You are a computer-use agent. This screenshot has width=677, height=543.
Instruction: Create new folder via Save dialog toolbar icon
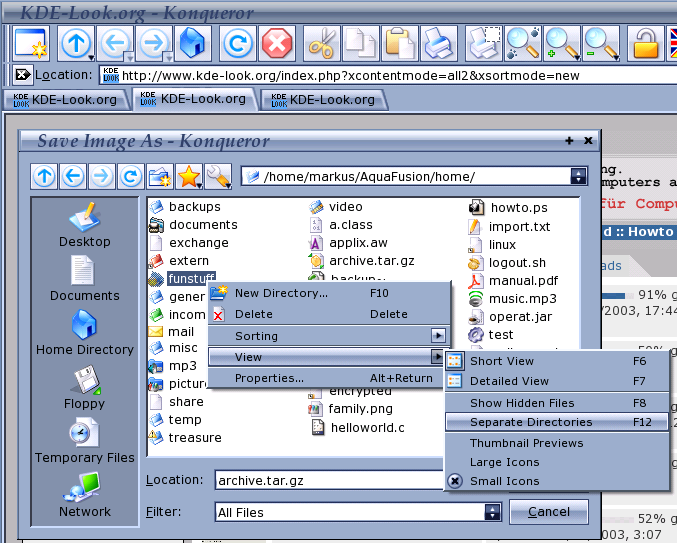[159, 176]
